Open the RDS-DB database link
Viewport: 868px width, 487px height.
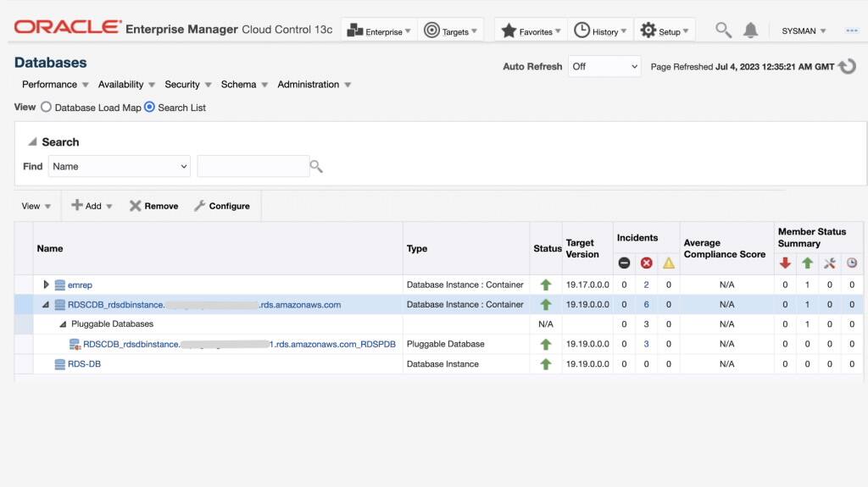click(x=84, y=364)
